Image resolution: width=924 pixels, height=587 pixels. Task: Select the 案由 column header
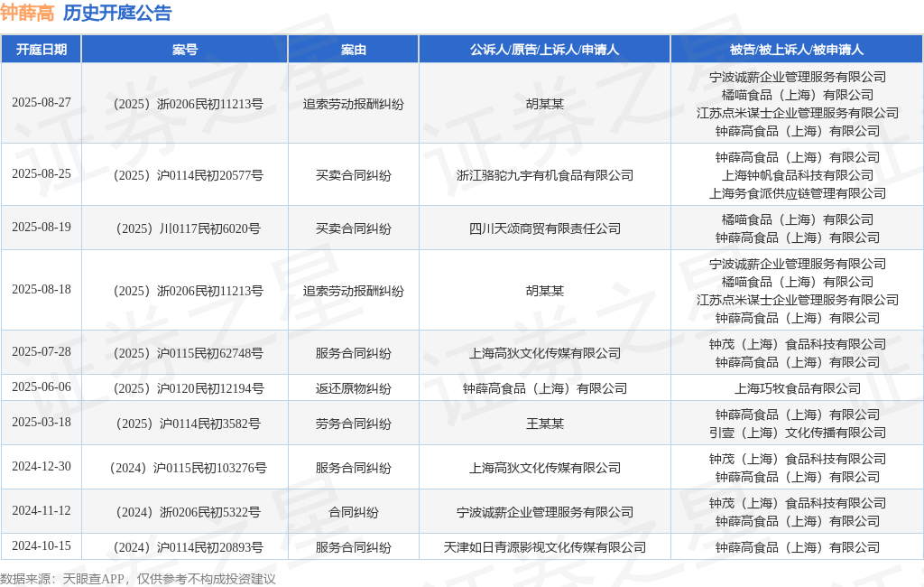[x=354, y=50]
